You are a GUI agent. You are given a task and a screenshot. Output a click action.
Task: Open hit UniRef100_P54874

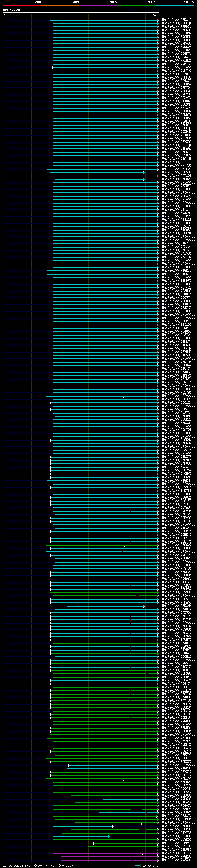click(177, 684)
